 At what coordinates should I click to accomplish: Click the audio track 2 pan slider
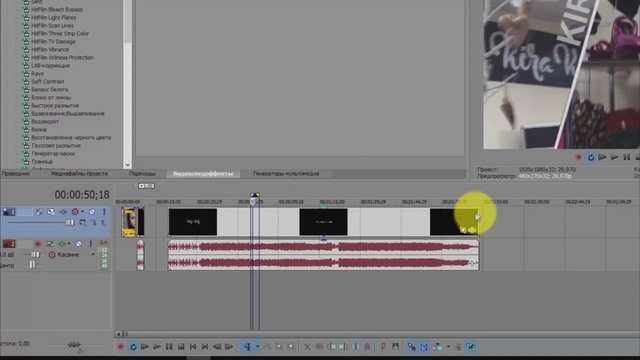32,265
